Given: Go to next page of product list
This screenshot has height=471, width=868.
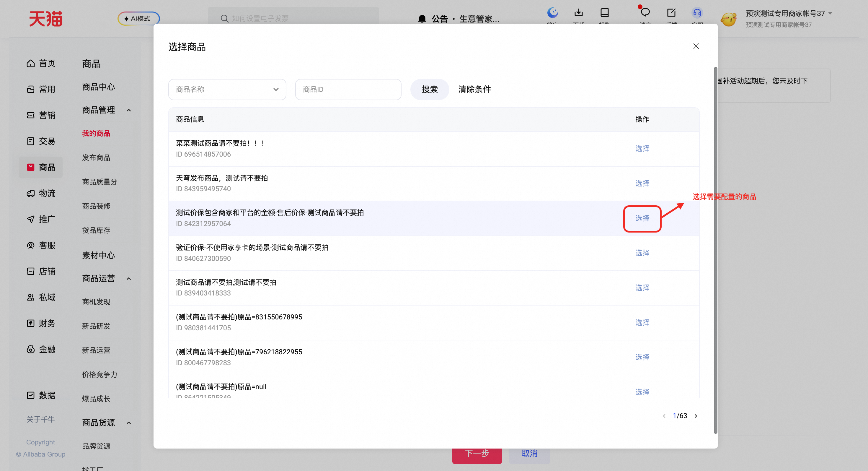Looking at the screenshot, I should point(696,416).
